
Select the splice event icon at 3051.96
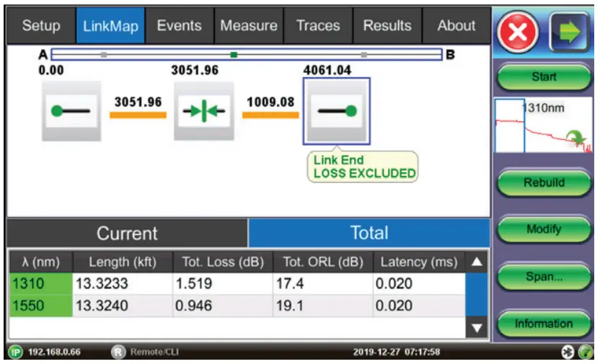tap(204, 111)
